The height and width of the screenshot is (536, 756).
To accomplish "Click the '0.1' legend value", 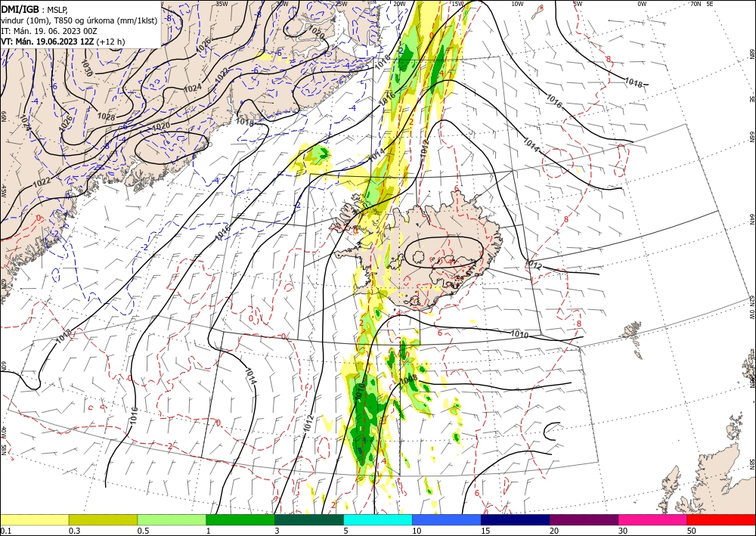I will tap(6, 531).
